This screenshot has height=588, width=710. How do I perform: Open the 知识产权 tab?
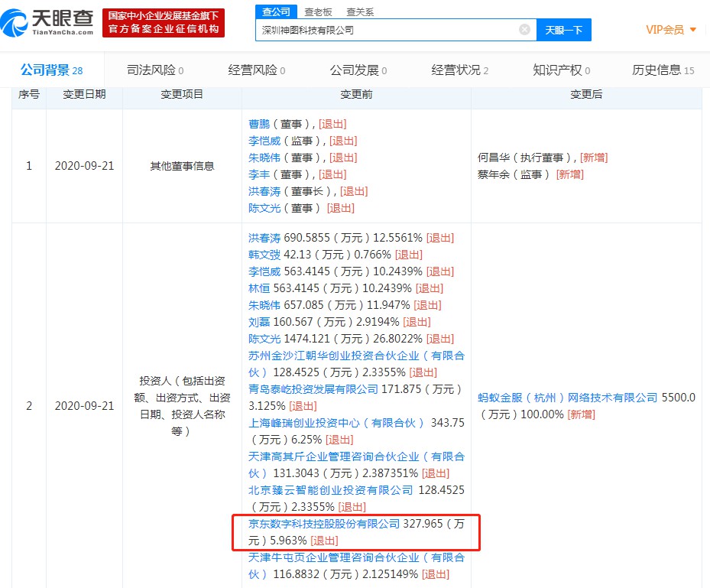pos(562,70)
